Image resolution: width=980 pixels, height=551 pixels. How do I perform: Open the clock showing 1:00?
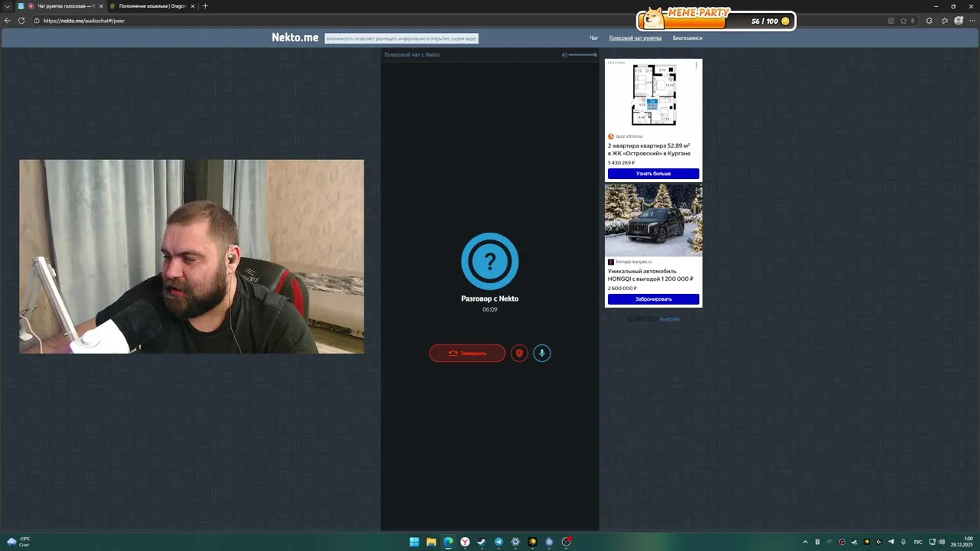[x=963, y=542]
